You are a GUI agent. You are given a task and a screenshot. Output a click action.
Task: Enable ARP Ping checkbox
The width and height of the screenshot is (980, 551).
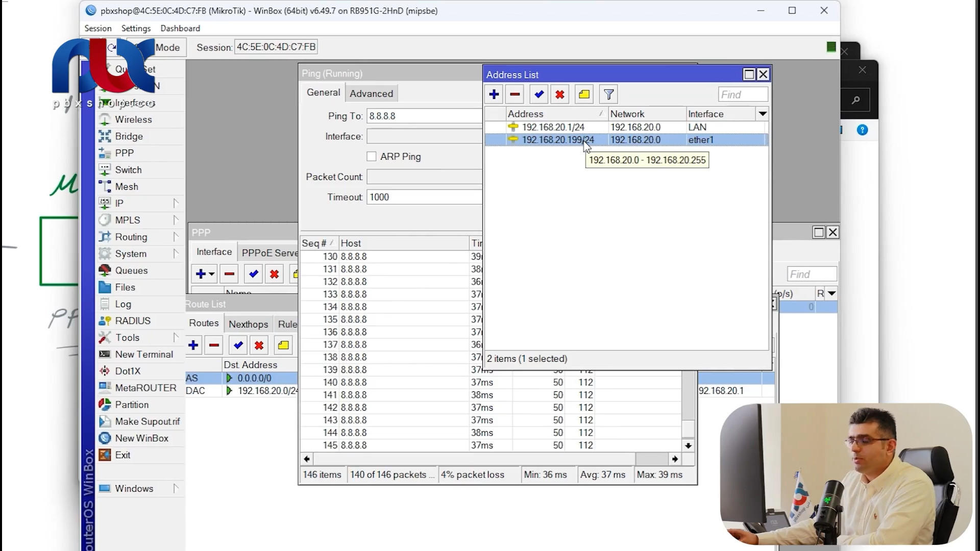pyautogui.click(x=372, y=157)
